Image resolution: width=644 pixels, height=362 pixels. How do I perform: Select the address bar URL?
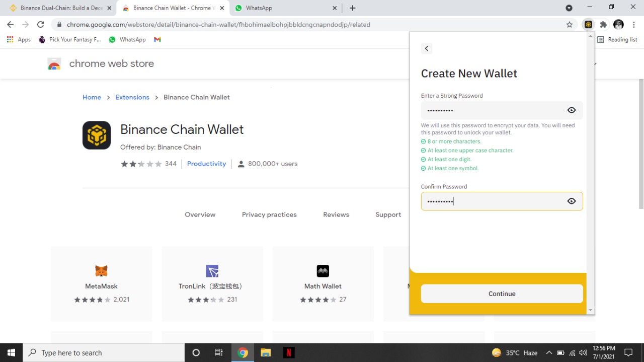218,24
